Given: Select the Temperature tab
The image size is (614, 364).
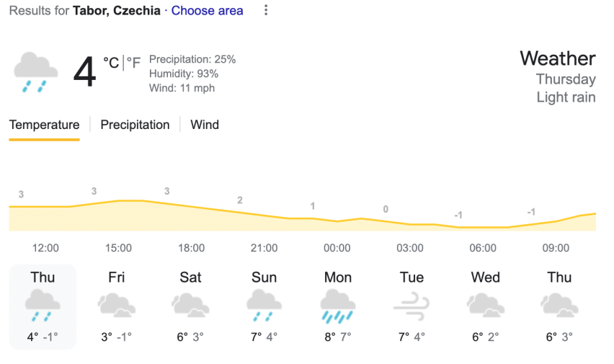Looking at the screenshot, I should pyautogui.click(x=44, y=125).
